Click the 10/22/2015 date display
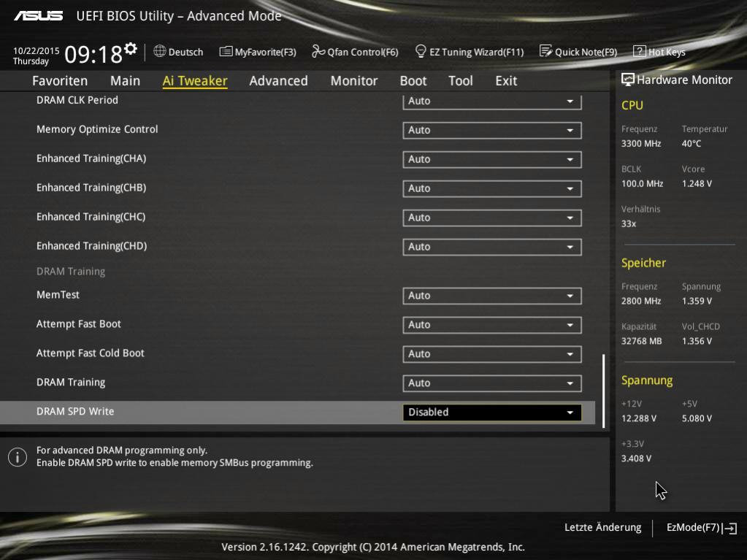Screen dimensions: 747x560 tap(37, 50)
